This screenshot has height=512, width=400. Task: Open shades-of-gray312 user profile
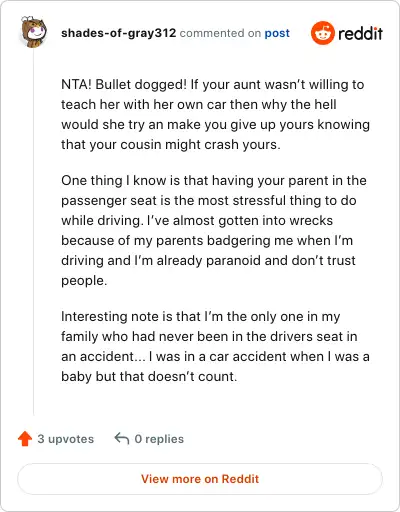[118, 33]
